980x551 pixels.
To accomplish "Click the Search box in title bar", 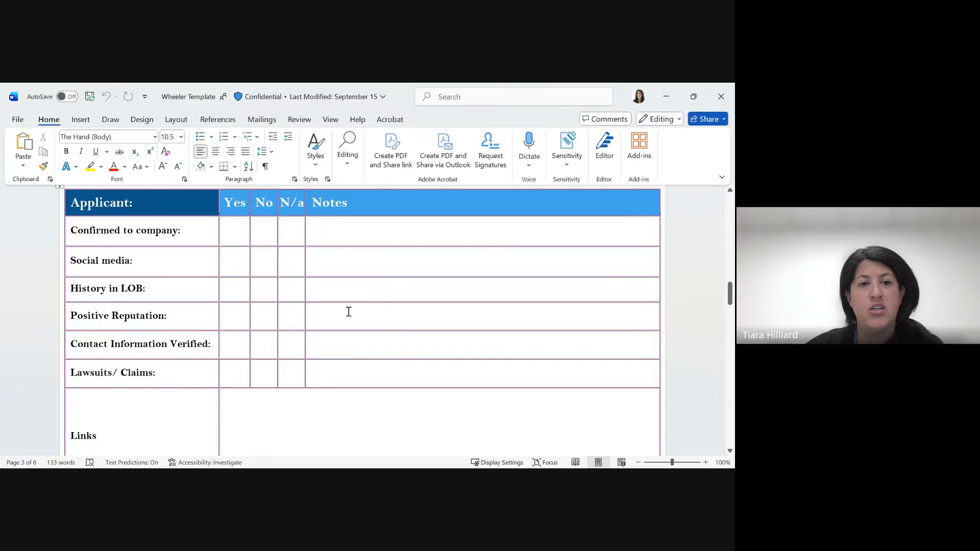I will [x=513, y=96].
